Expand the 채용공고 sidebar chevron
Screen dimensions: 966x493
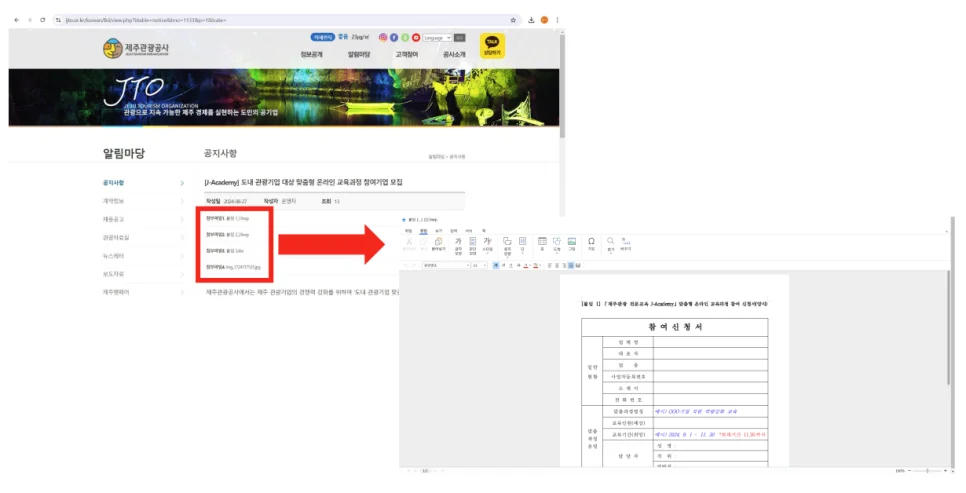[182, 219]
